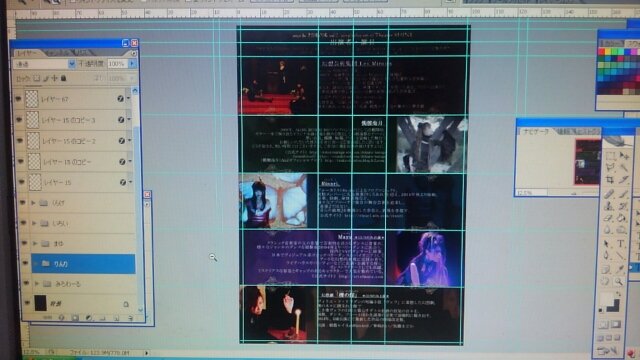
Task: Pick the red swatch in Swatches panel
Action: (601, 52)
